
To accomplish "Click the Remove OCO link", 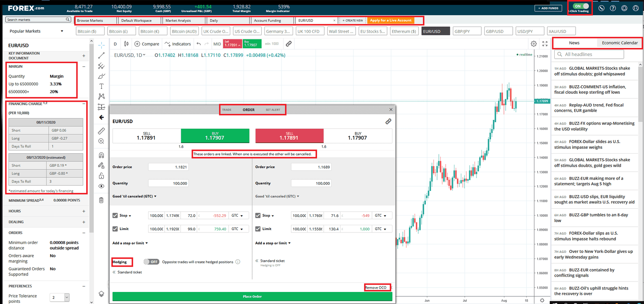I will pos(376,288).
